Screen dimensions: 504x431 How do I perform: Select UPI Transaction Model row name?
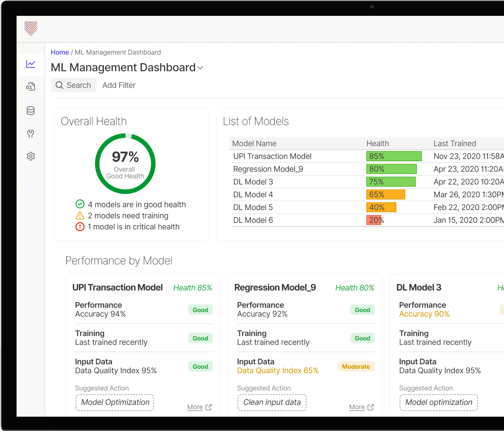[x=272, y=156]
